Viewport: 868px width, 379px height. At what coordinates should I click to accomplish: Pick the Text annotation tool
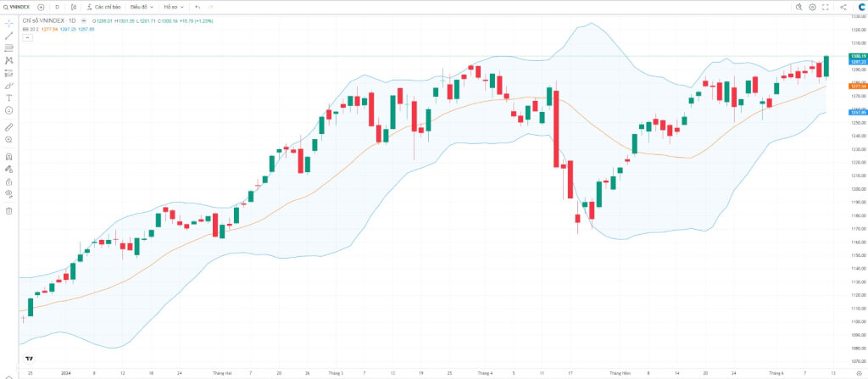point(8,98)
